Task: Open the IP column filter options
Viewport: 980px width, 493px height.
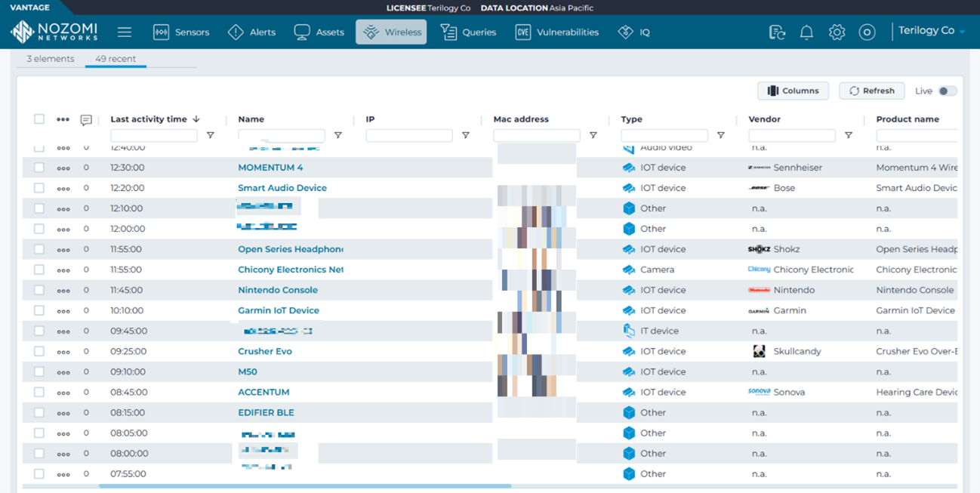Action: (x=466, y=136)
